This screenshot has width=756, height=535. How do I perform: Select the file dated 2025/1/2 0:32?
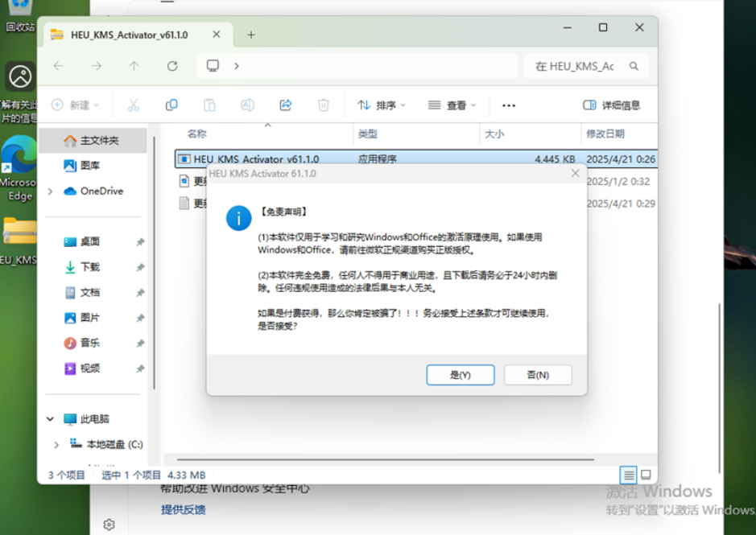(x=618, y=181)
